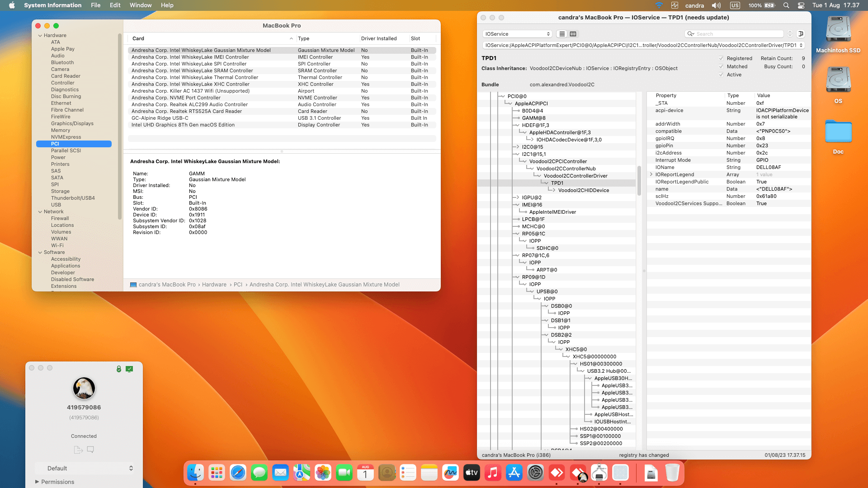Select the Realtek ALC299 Audio Controller row
This screenshot has height=488, width=868.
point(282,104)
